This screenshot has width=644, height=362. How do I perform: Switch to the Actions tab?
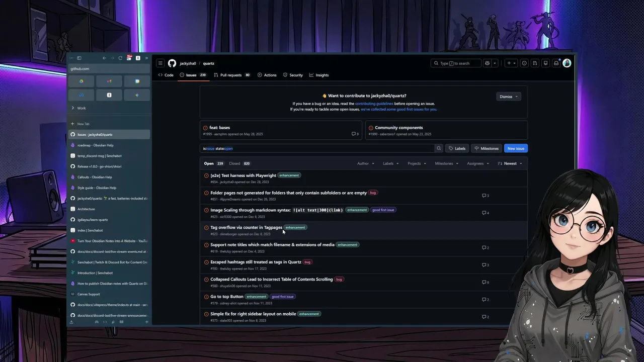click(267, 75)
